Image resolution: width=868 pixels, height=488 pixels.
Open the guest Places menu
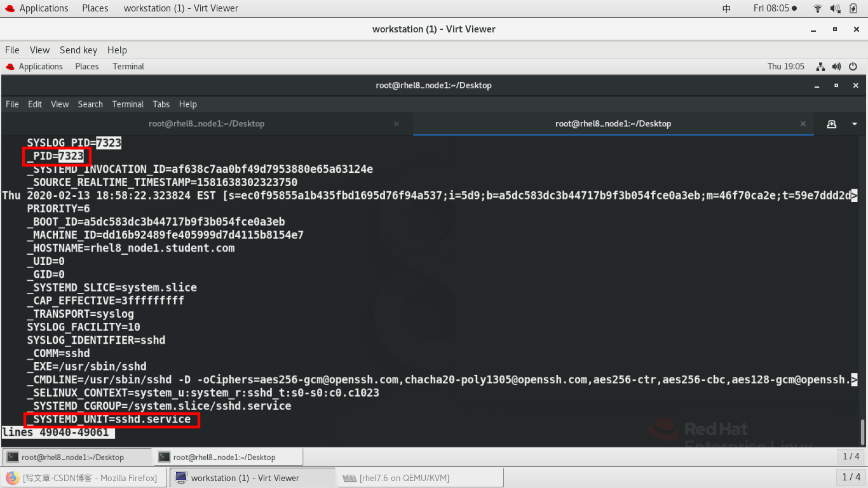click(x=87, y=67)
